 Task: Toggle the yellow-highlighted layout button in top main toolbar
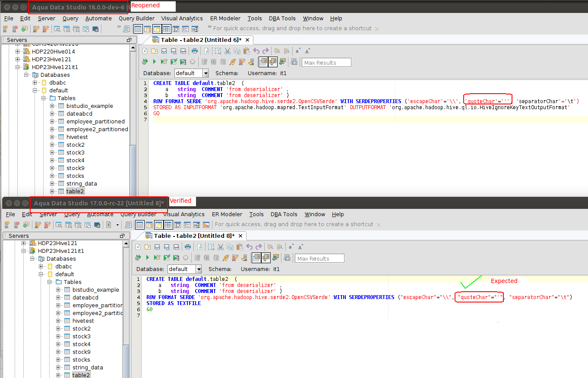pyautogui.click(x=157, y=29)
